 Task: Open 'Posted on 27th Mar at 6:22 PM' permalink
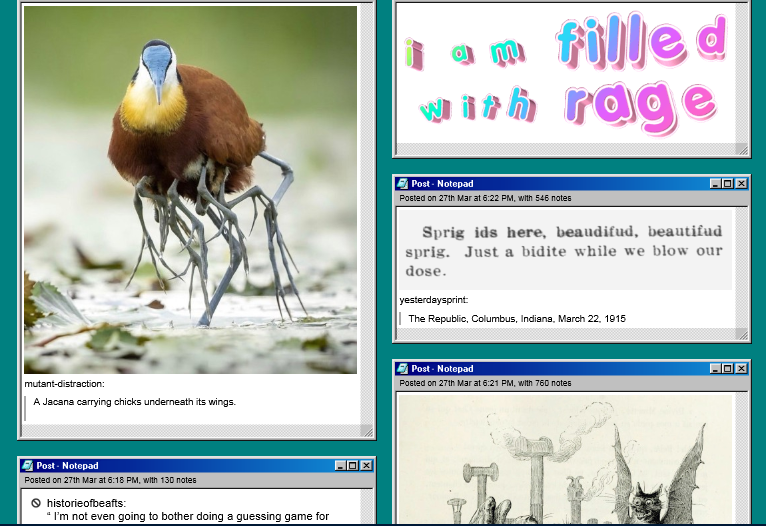[485, 198]
